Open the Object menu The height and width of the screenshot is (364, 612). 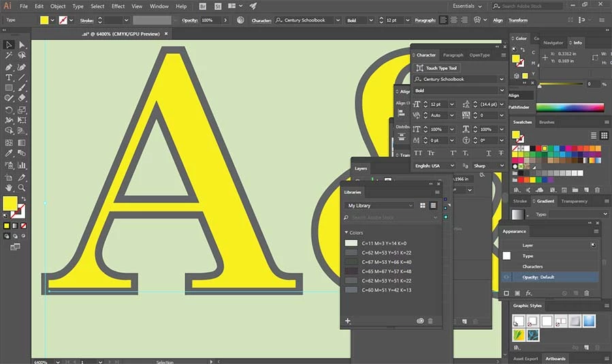pos(58,6)
